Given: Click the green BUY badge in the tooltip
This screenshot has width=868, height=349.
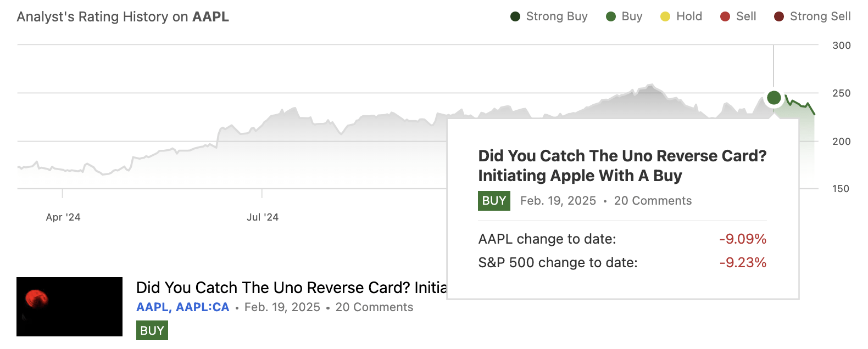Looking at the screenshot, I should [494, 200].
